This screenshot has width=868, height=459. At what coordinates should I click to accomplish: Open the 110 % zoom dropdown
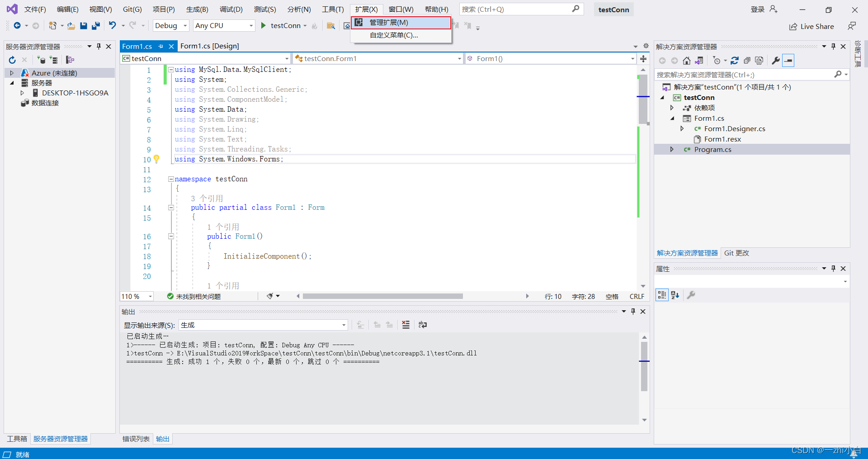[x=137, y=297]
